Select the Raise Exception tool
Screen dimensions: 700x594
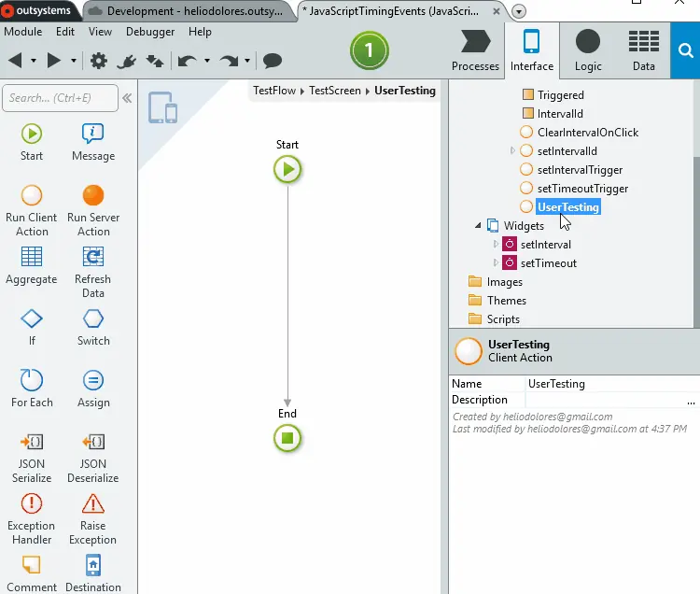(x=92, y=519)
